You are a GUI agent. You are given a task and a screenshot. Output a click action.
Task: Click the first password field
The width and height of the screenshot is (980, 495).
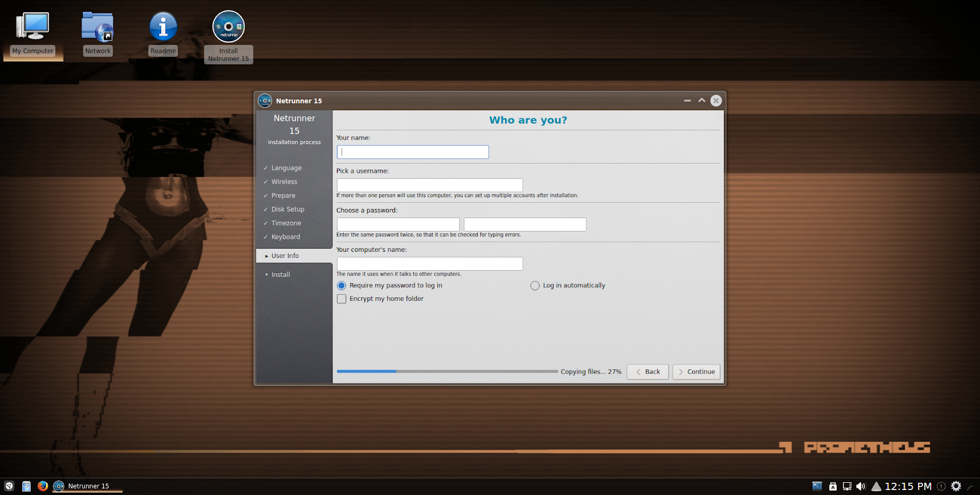(x=398, y=224)
